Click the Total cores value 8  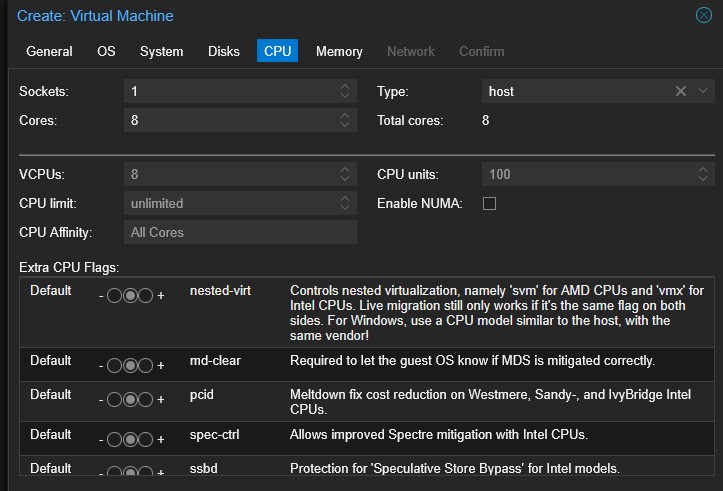(x=486, y=120)
